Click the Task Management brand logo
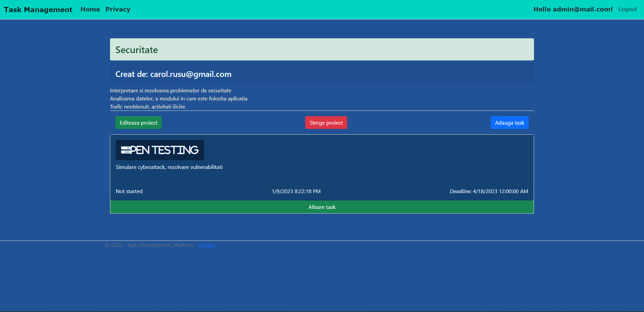 pos(38,9)
